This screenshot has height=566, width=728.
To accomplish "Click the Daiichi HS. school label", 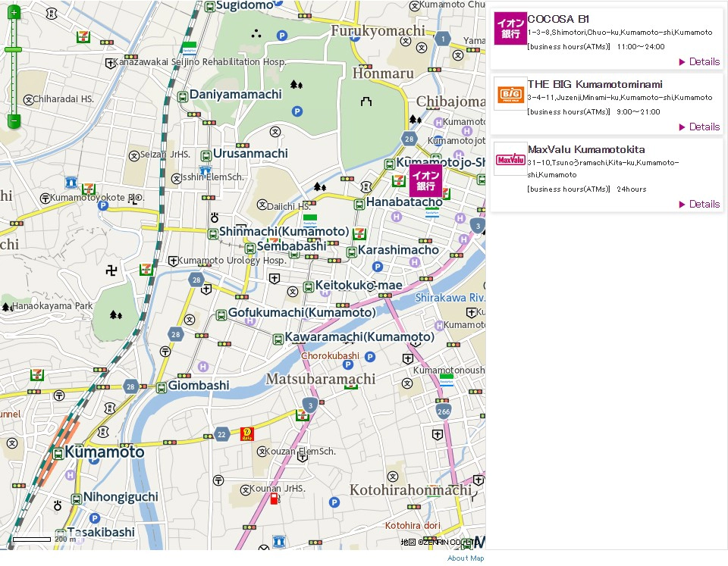I will coord(289,206).
